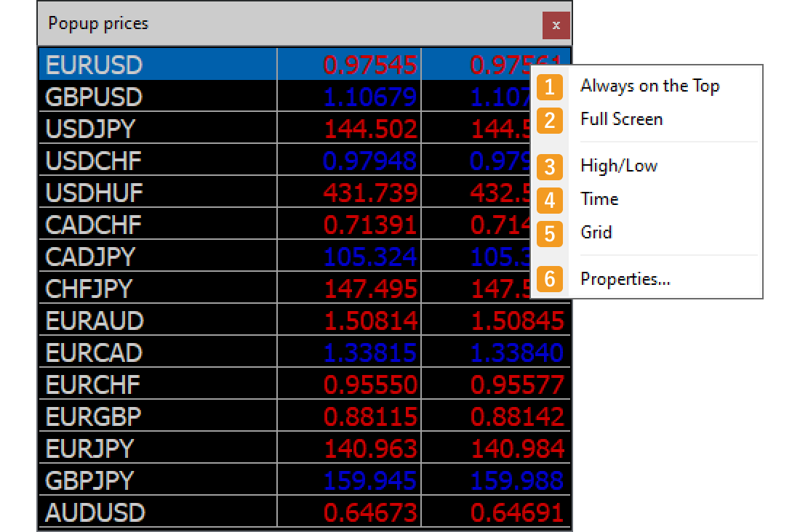Viewport: 800px width, 532px height.
Task: Select the GBPUSD currency pair
Action: click(x=95, y=97)
